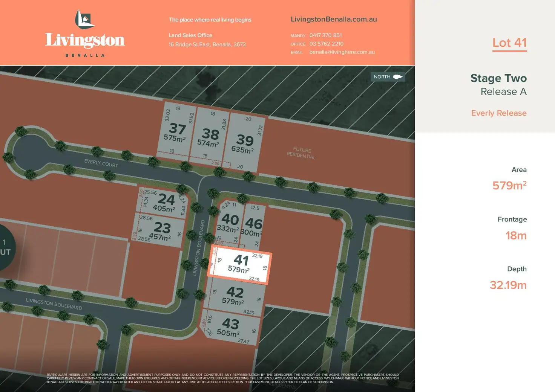Select lot 40 with 332m² area

coord(229,223)
